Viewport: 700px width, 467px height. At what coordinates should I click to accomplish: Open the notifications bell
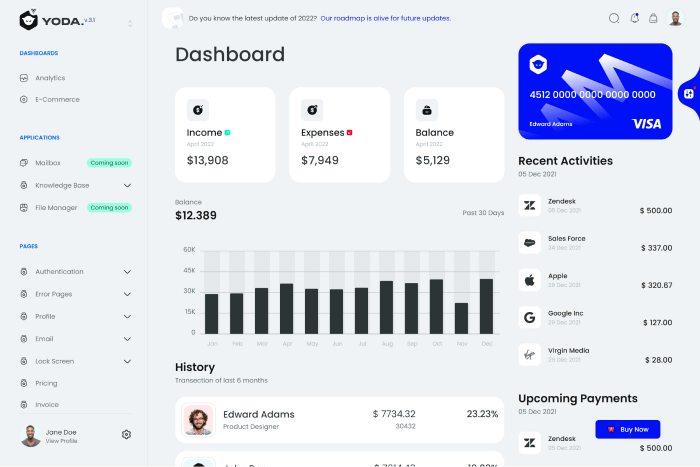(x=634, y=18)
